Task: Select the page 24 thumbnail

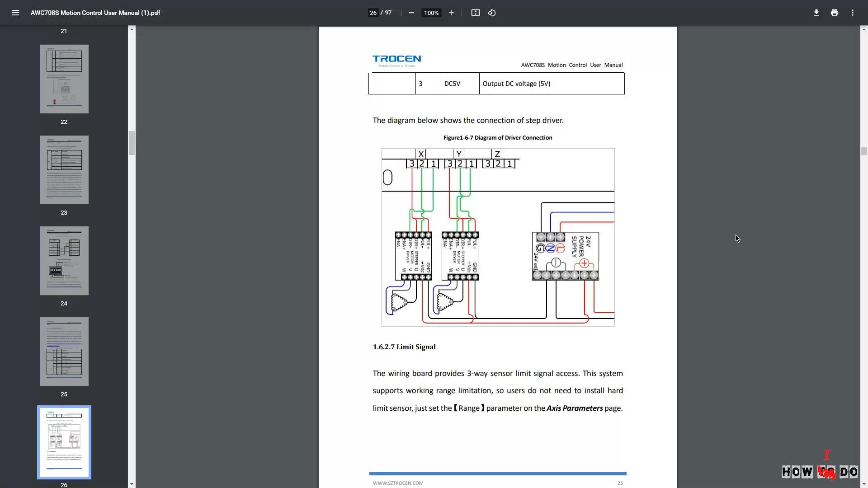Action: pos(64,261)
